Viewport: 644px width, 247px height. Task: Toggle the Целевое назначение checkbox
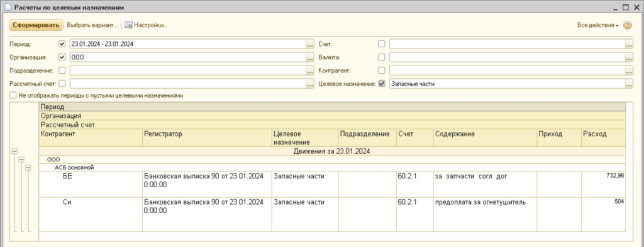[x=382, y=84]
